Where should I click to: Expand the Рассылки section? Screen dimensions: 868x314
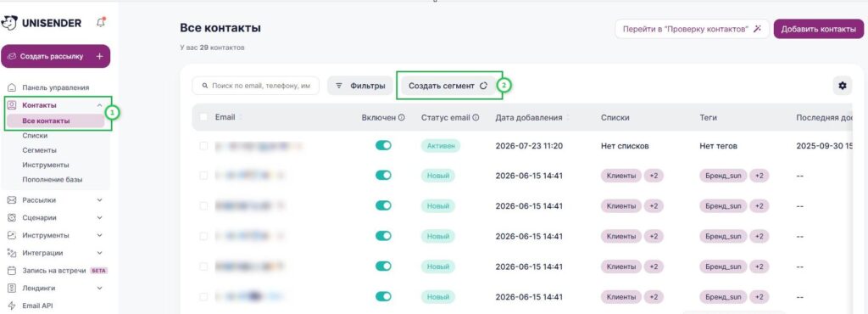[x=100, y=200]
